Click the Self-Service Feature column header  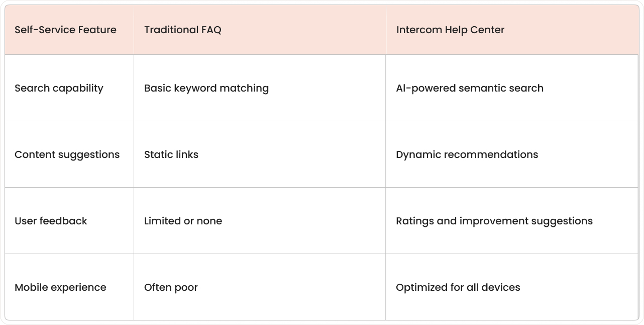[69, 30]
